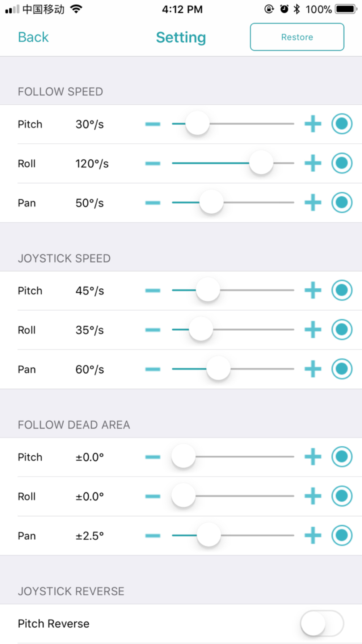
Task: Decrease Joystick Speed Pitch with minus icon
Action: pyautogui.click(x=153, y=290)
